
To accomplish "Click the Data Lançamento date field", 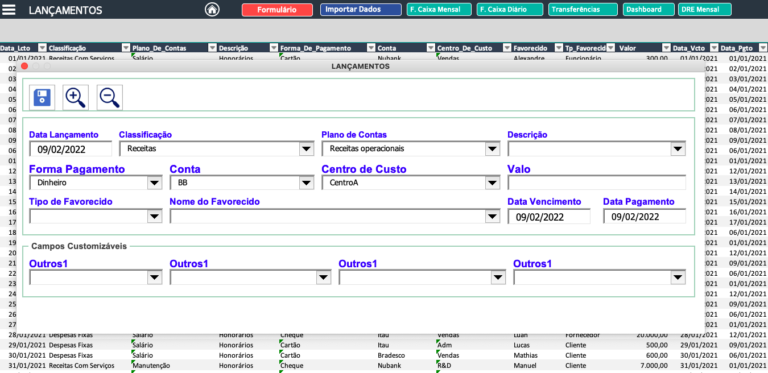I will pos(71,149).
